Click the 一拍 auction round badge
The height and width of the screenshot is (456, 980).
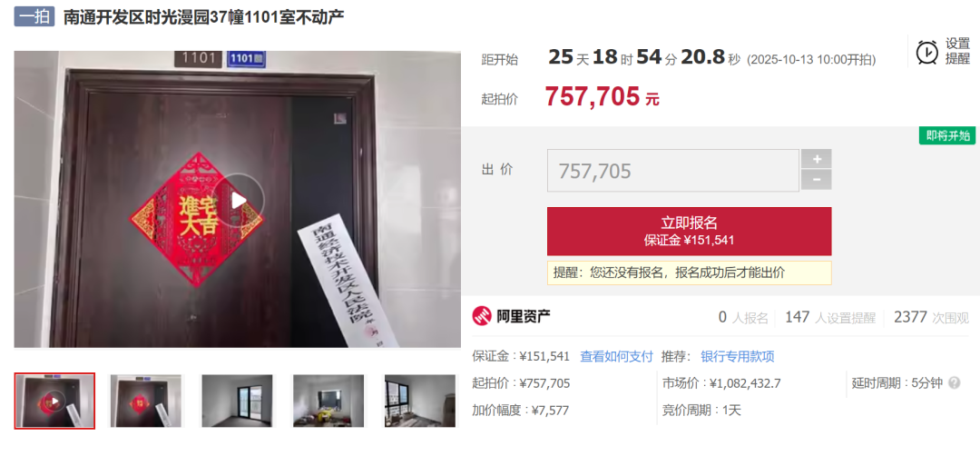[34, 17]
